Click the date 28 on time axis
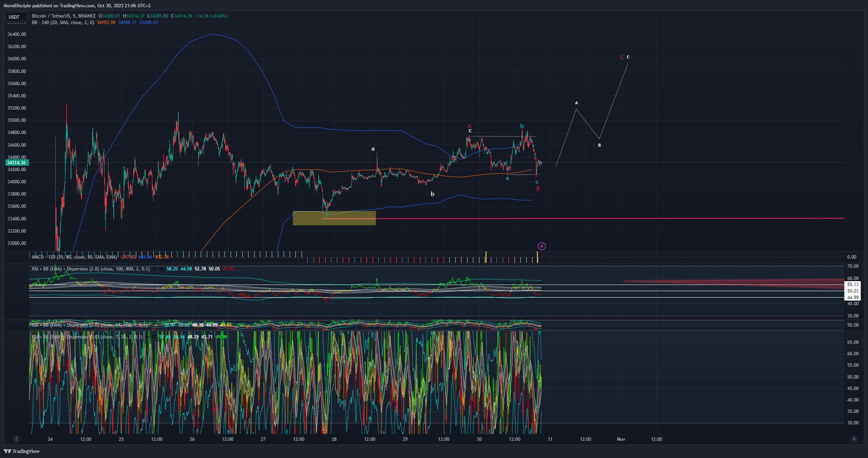The width and height of the screenshot is (868, 458). pyautogui.click(x=334, y=439)
